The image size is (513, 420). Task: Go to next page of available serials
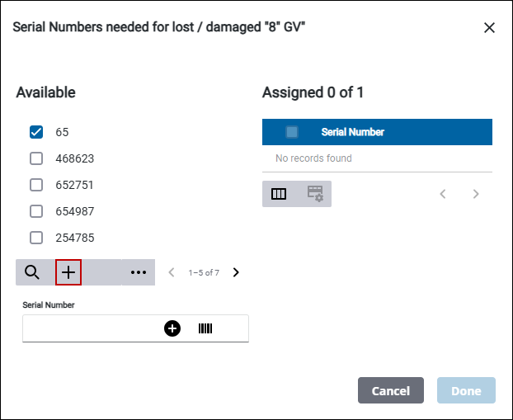click(x=236, y=272)
